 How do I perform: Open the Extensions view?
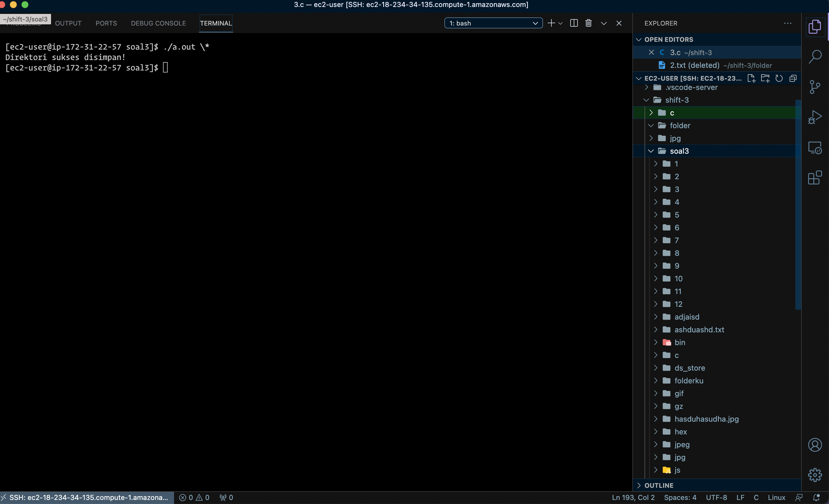(x=814, y=178)
